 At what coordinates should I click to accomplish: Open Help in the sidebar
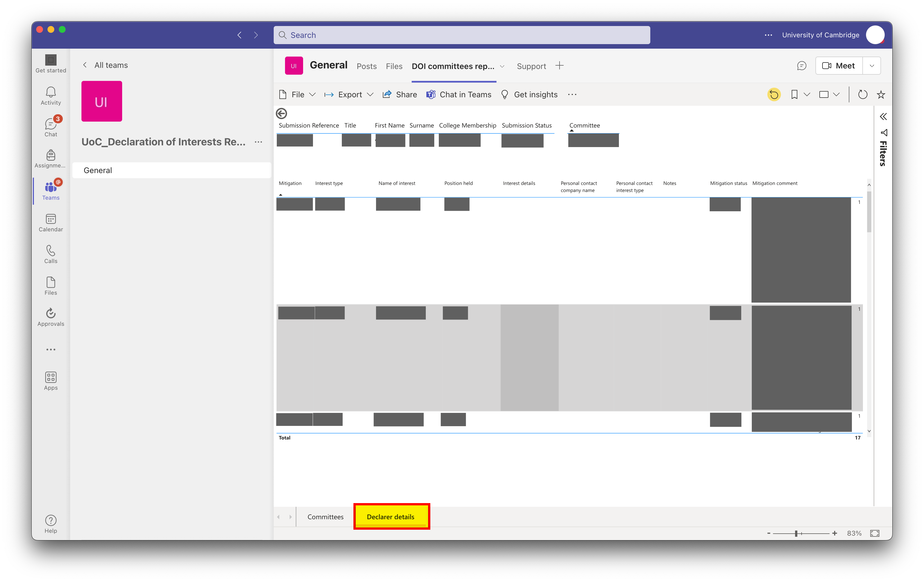coord(51,524)
